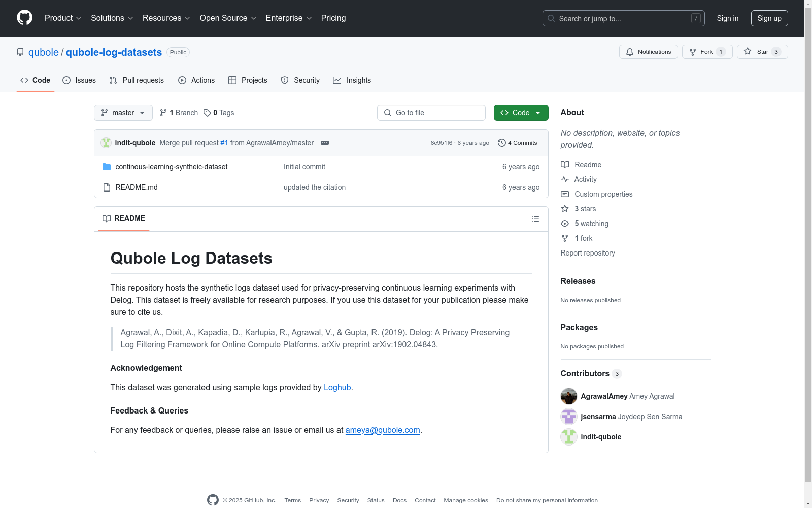This screenshot has width=812, height=508.
Task: Open the master branch selector dropdown
Action: tap(123, 113)
